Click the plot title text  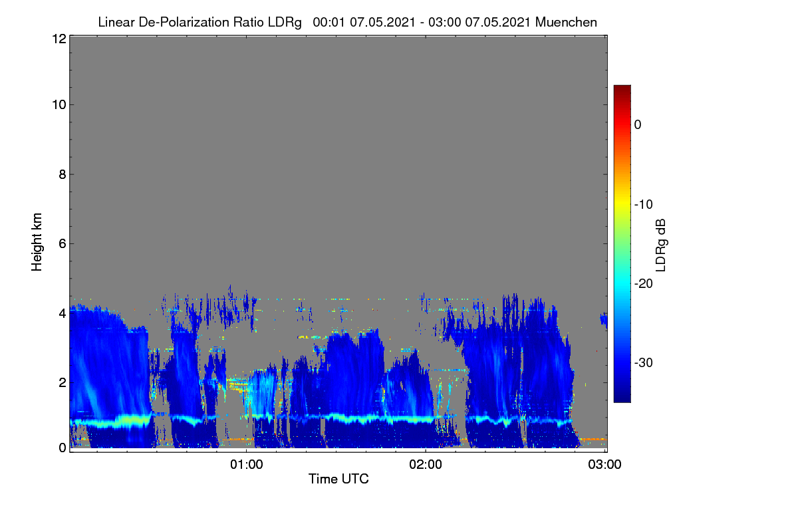[x=347, y=22]
